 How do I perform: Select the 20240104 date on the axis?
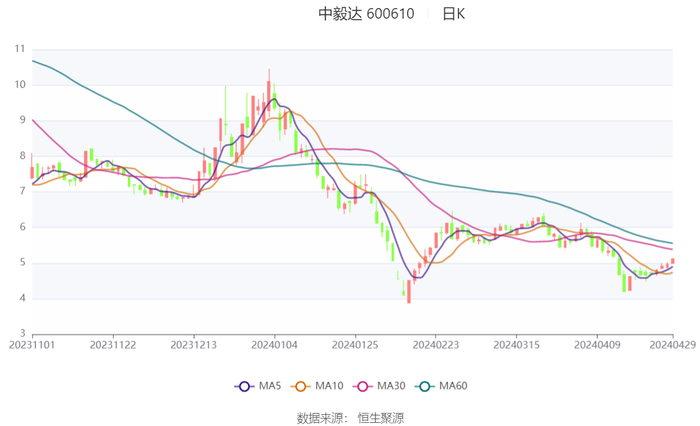tap(274, 345)
